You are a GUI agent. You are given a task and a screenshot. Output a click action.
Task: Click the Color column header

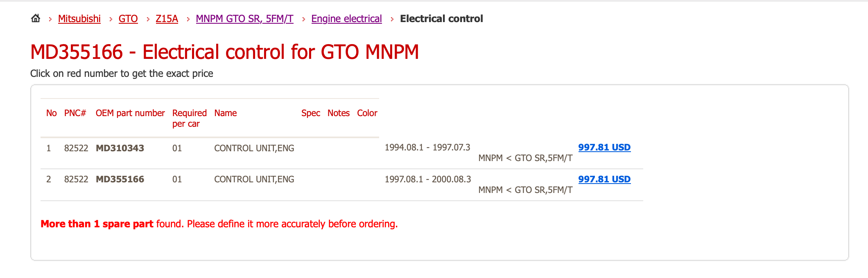367,113
